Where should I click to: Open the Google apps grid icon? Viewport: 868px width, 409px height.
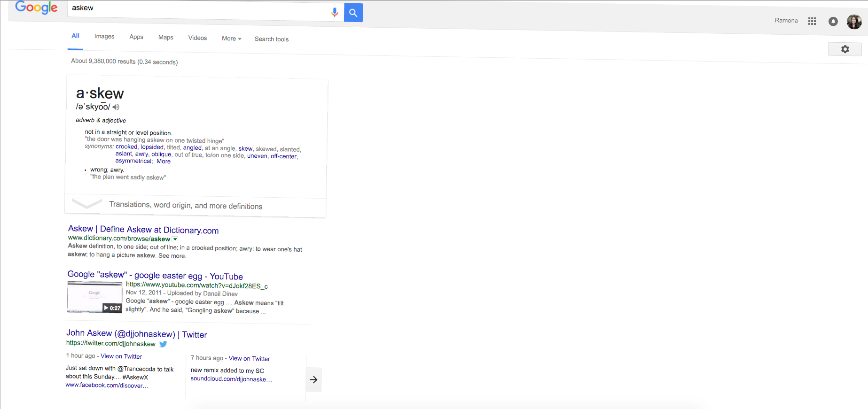[812, 21]
